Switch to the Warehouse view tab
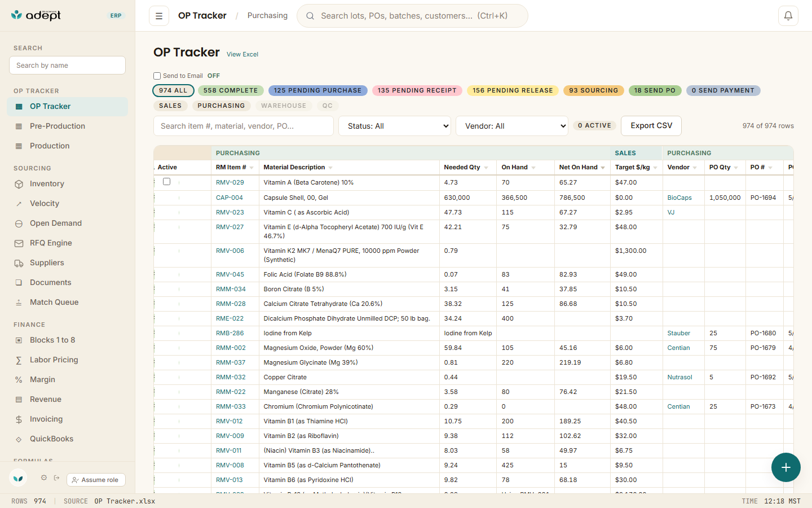This screenshot has width=812, height=508. tap(284, 106)
